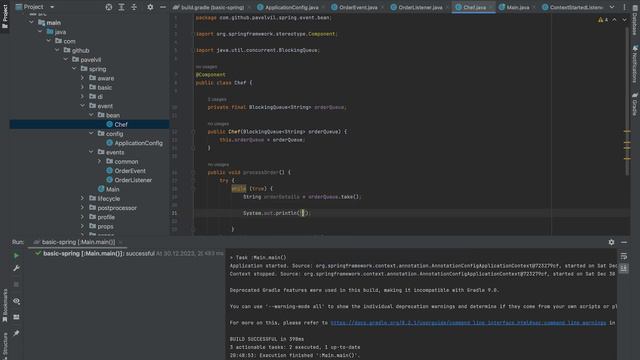Toggle soft-wrap icon in console
The image size is (640, 360).
(624, 256)
